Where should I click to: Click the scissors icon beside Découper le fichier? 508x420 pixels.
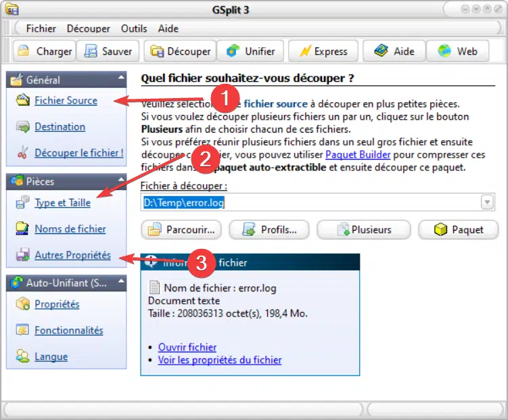(22, 153)
